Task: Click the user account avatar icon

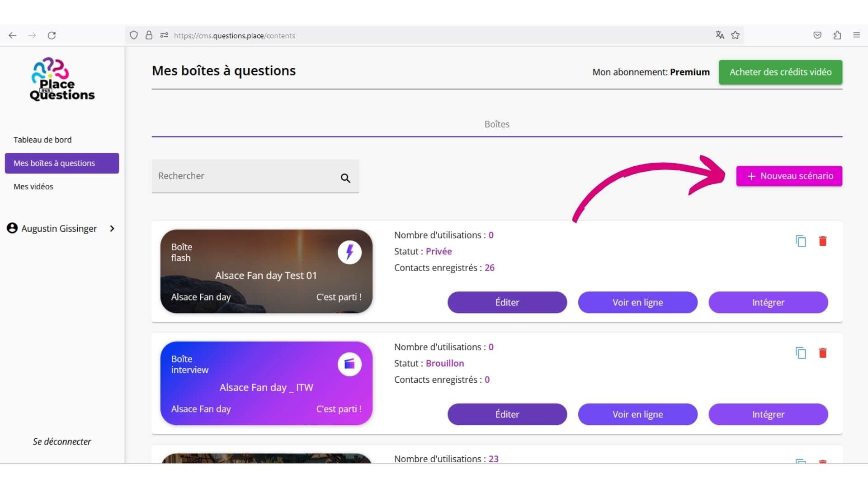Action: pos(12,228)
